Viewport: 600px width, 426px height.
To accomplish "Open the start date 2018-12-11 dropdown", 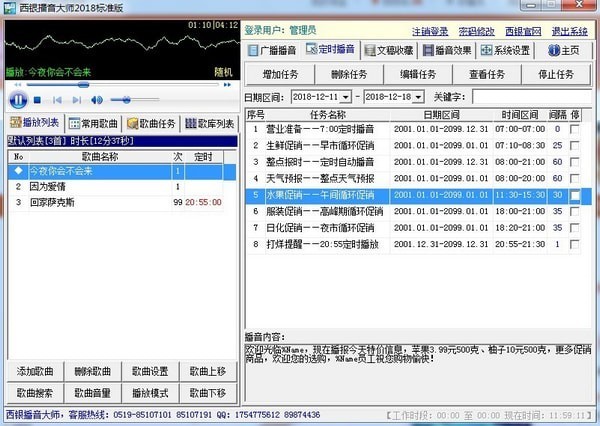I will (346, 97).
